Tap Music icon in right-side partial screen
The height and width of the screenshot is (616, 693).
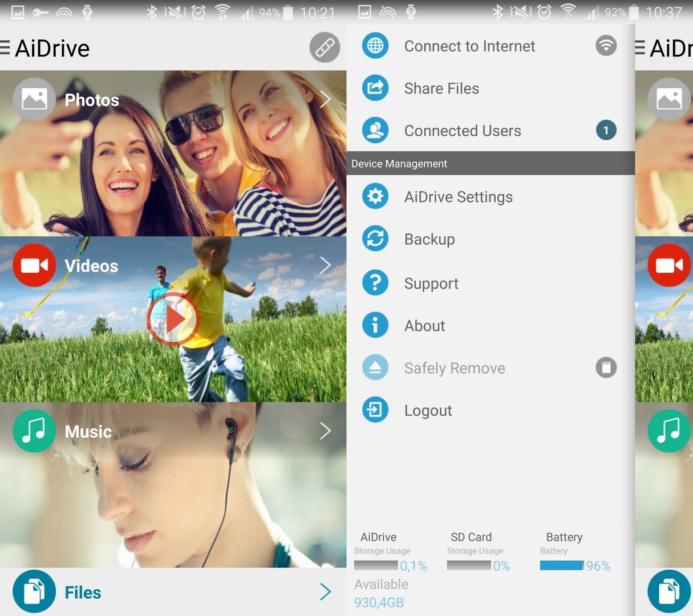(x=669, y=431)
